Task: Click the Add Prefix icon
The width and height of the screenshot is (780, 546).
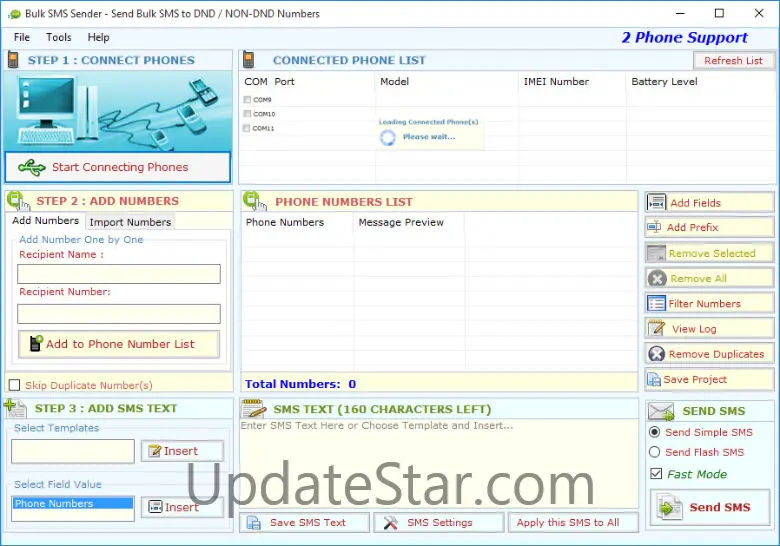Action: 654,227
